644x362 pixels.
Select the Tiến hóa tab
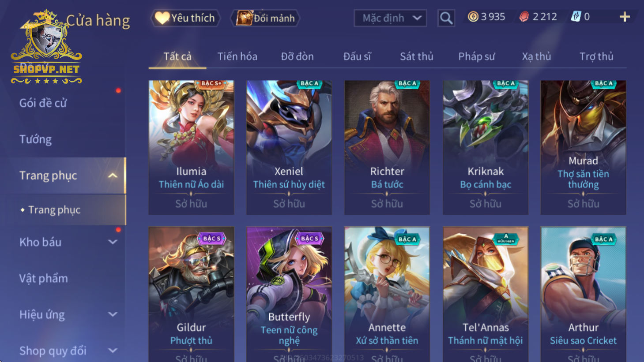click(237, 56)
